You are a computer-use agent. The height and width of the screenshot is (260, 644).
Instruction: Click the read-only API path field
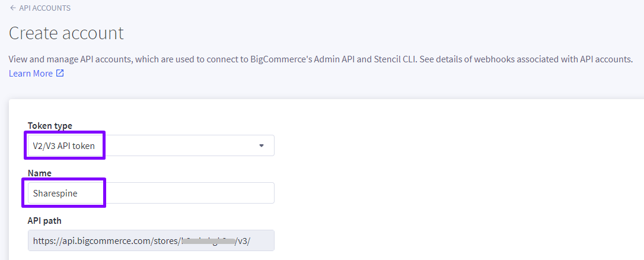[151, 240]
